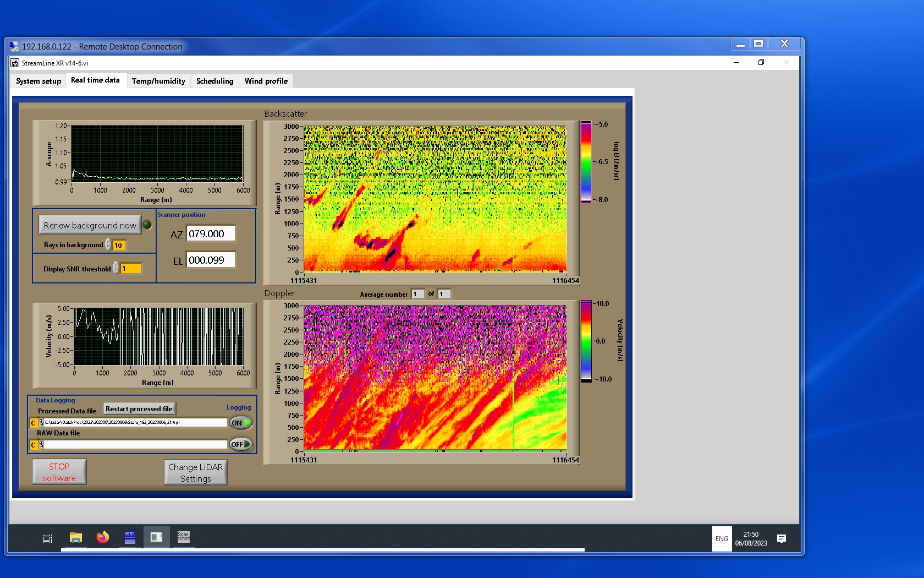
Task: Launch Firefox from the remote taskbar
Action: pyautogui.click(x=103, y=538)
